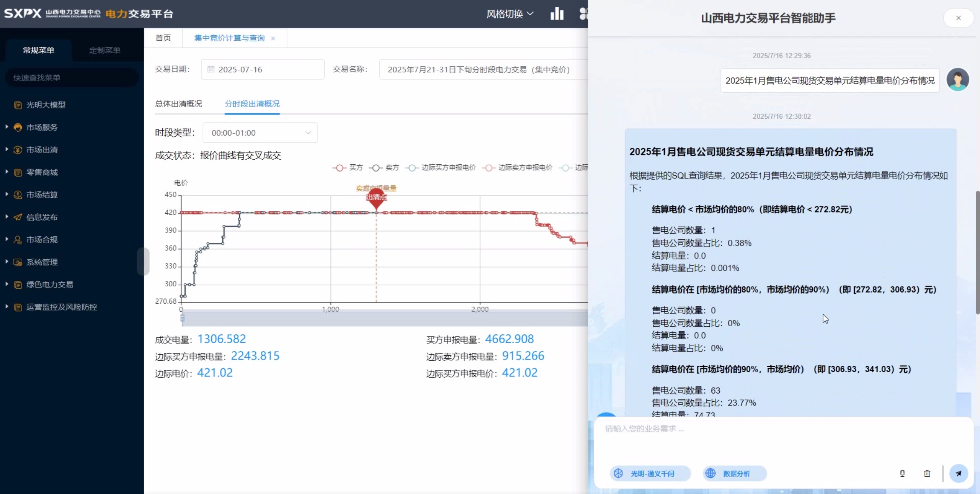Click the chart's horizontal zoom slider handle

(x=182, y=318)
